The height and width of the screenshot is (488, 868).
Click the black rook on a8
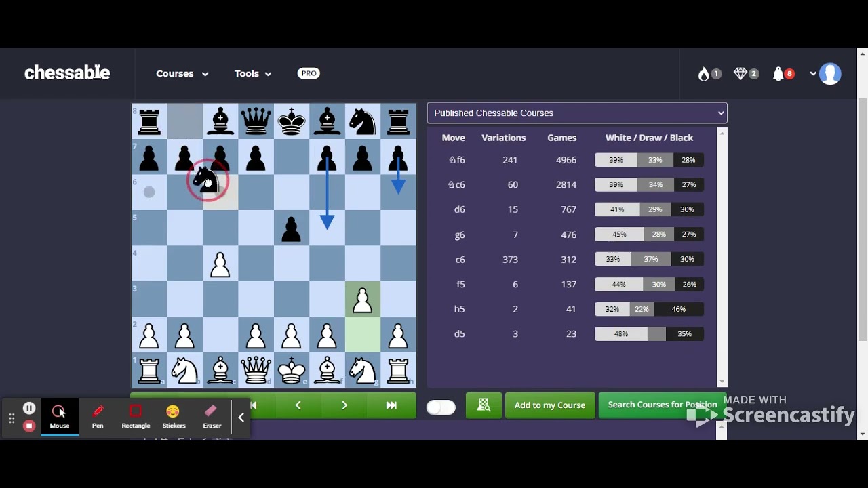(149, 121)
